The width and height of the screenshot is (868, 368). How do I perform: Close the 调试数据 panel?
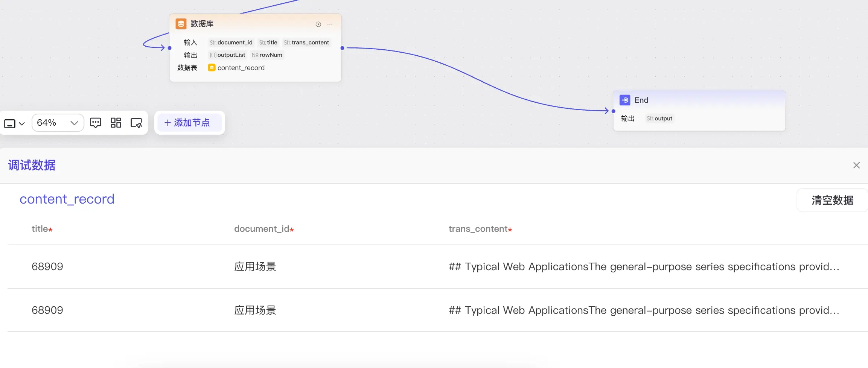click(856, 165)
